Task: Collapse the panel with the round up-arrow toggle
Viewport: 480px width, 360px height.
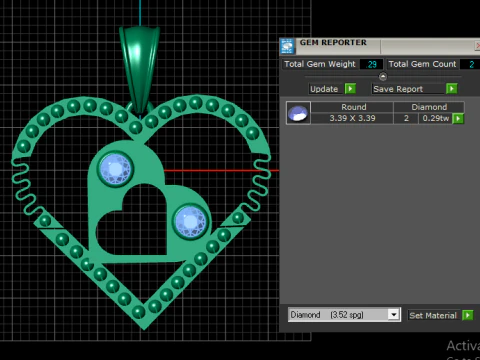Action: (383, 77)
